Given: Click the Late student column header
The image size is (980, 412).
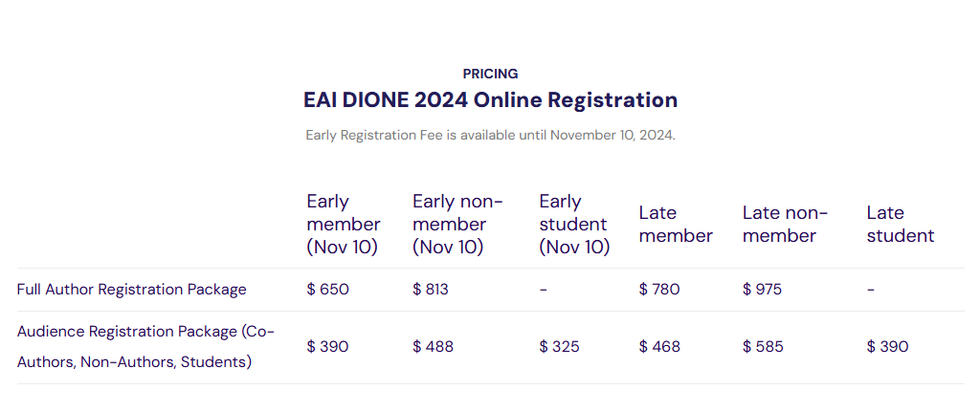Looking at the screenshot, I should pos(900,224).
